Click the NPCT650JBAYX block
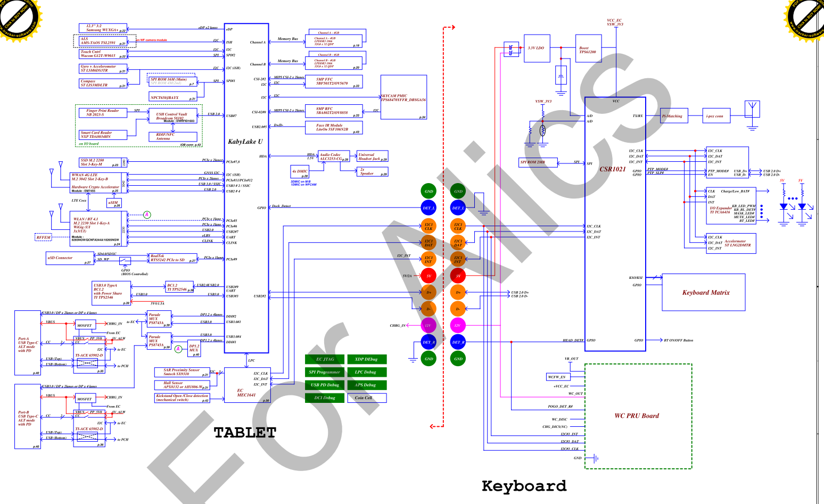824x504 pixels. tap(174, 96)
